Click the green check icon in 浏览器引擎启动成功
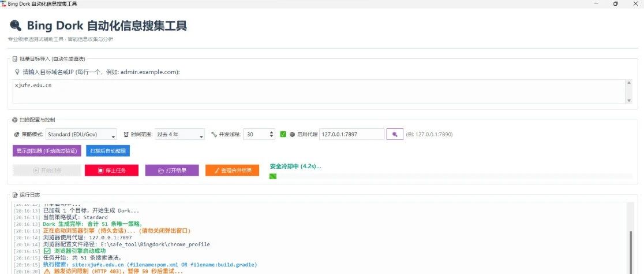The height and width of the screenshot is (274, 644). click(46, 251)
